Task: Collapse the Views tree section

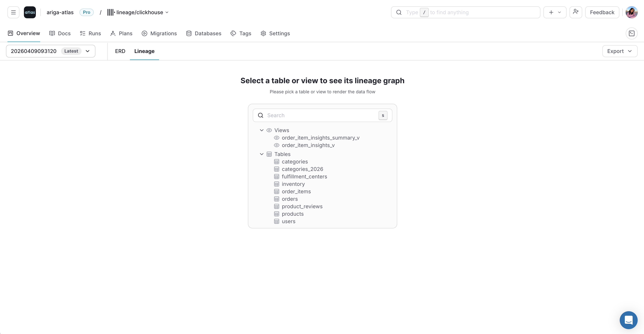Action: point(262,130)
